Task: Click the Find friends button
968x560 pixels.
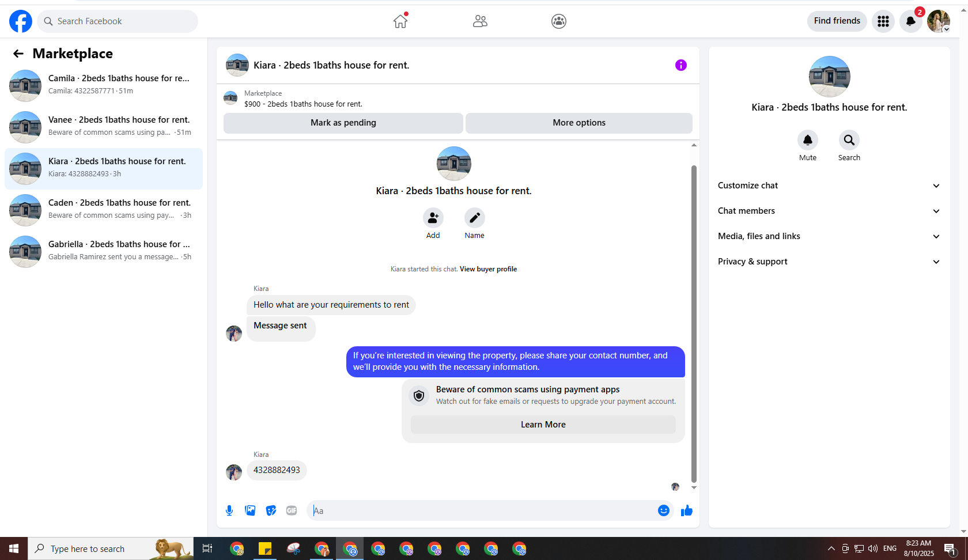Action: [837, 21]
